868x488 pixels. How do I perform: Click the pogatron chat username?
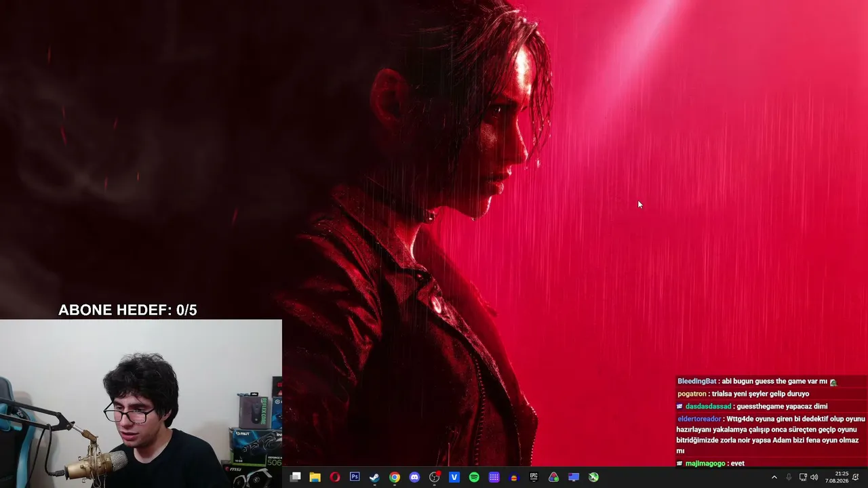point(692,394)
